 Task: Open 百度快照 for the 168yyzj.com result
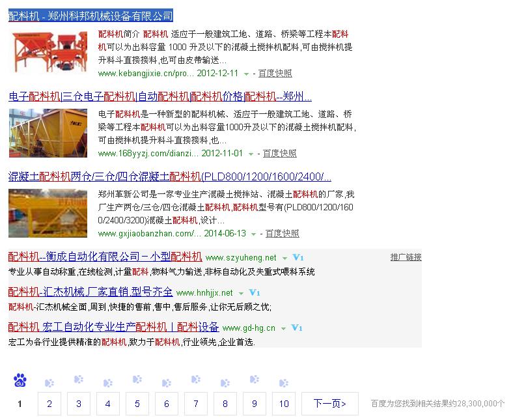coord(280,154)
